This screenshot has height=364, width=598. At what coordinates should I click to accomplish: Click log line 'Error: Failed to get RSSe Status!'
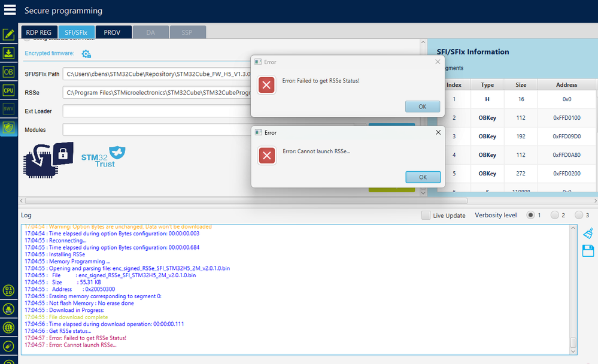pos(75,338)
